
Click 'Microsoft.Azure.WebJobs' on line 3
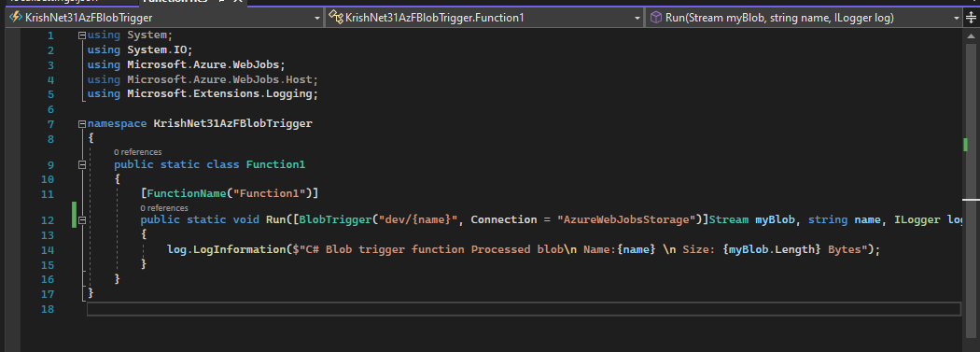(203, 64)
